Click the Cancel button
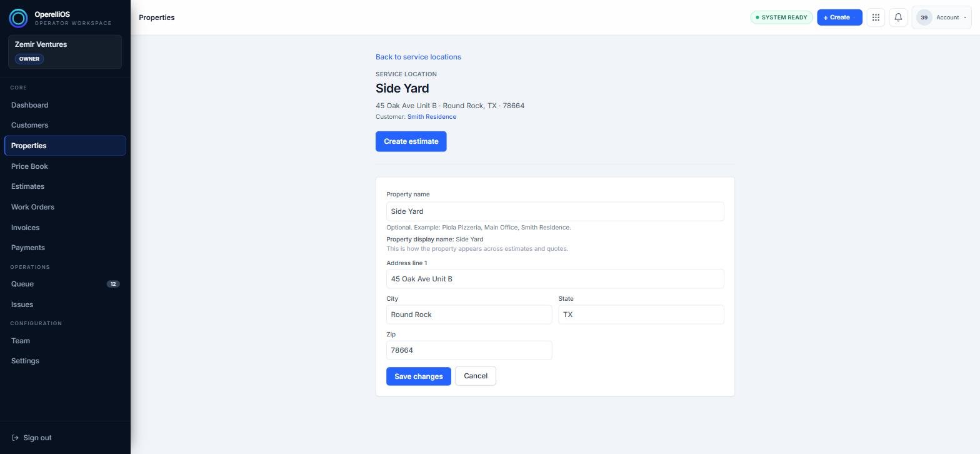980x454 pixels. coord(476,376)
